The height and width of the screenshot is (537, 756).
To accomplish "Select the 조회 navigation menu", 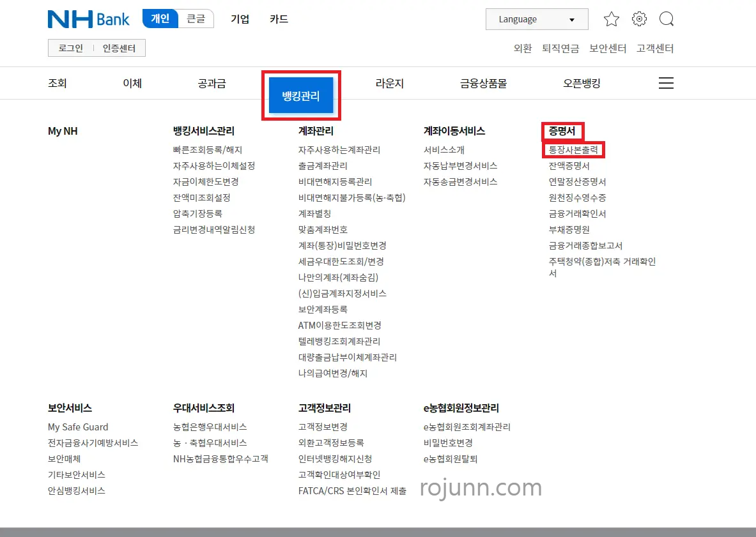I will pos(57,83).
